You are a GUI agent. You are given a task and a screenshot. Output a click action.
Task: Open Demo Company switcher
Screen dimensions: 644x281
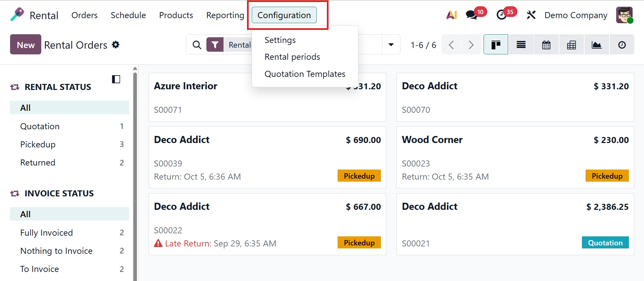(576, 15)
